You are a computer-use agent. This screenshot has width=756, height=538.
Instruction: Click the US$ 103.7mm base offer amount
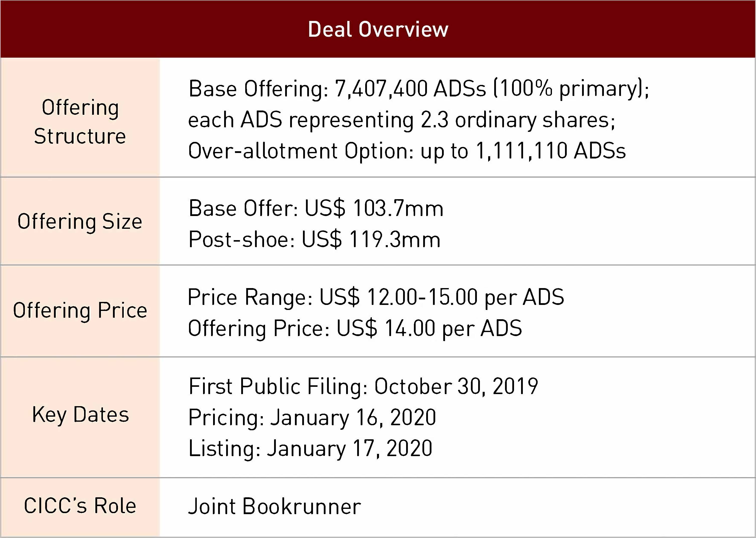click(374, 208)
